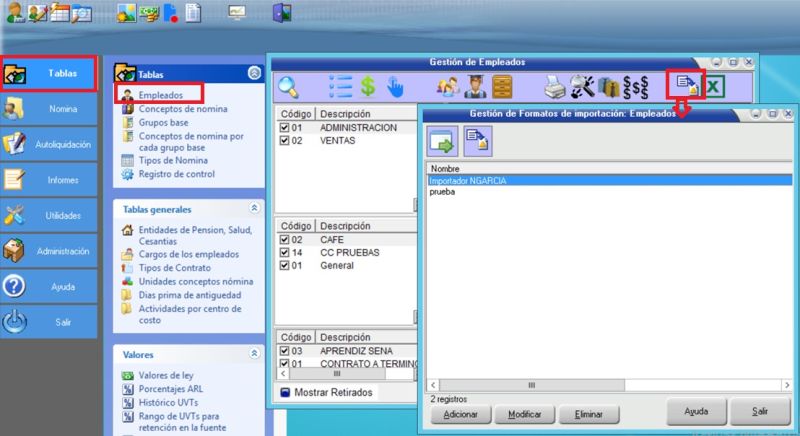The image size is (800, 436).
Task: Click the Excel export icon
Action: [x=714, y=87]
